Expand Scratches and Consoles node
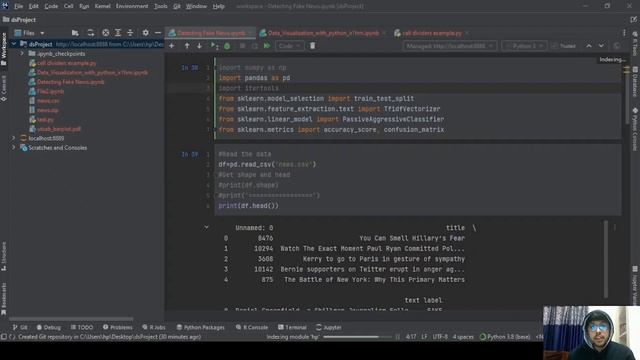 [14, 147]
